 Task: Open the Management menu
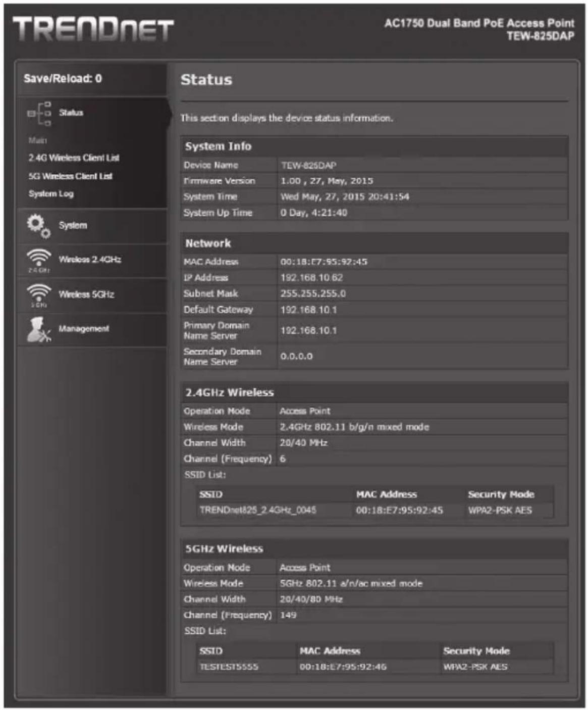point(93,329)
